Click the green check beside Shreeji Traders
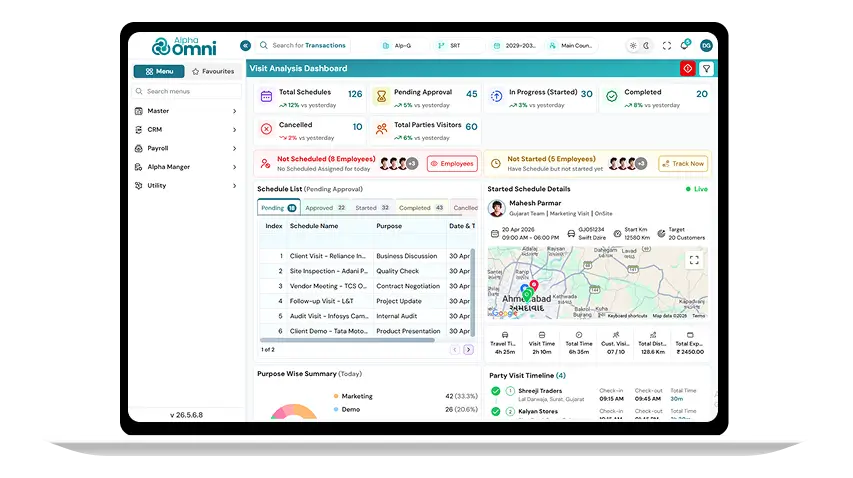Screen dimensions: 853x478 click(x=496, y=391)
